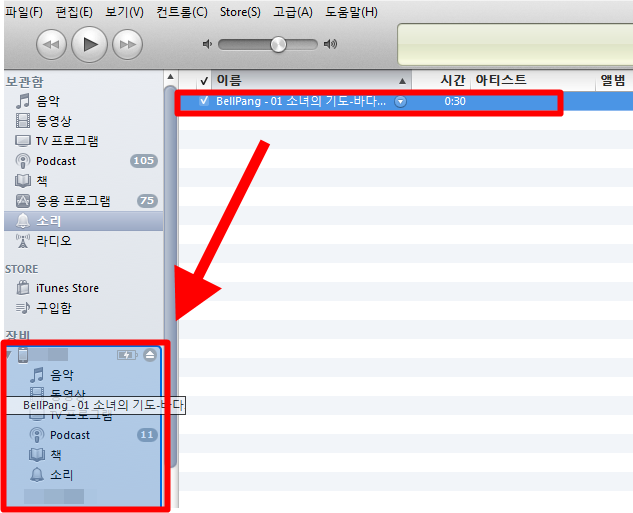Sort by the 이름 column header

(x=312, y=80)
